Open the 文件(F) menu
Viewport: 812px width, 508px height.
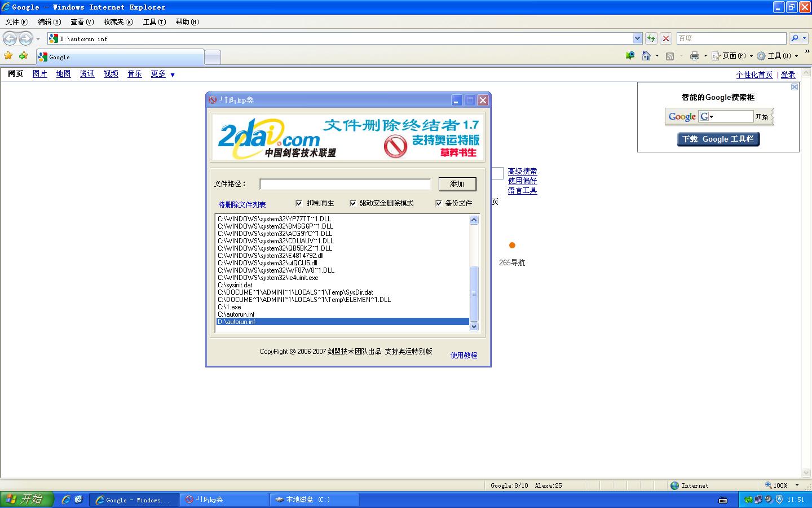(16, 22)
